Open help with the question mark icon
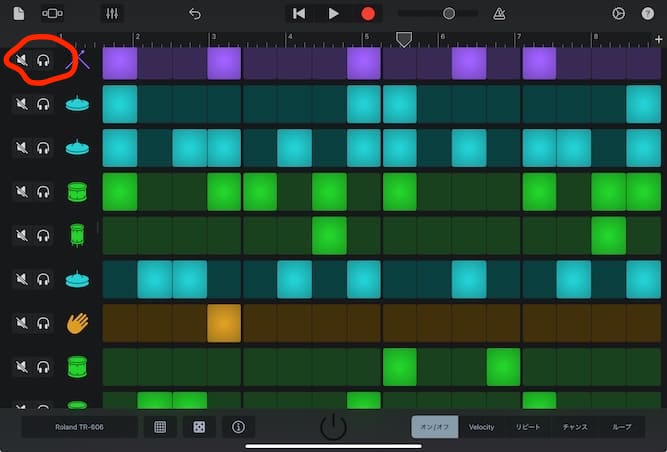 click(647, 14)
